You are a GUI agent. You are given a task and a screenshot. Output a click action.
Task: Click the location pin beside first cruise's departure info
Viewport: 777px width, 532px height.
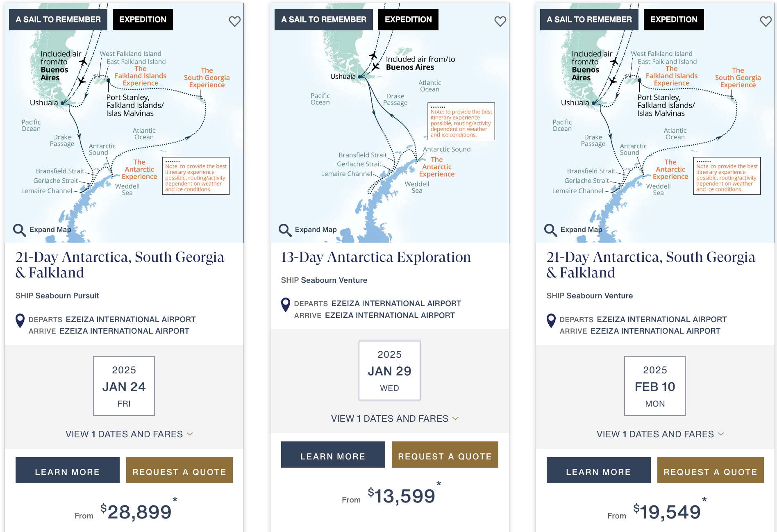point(19,321)
